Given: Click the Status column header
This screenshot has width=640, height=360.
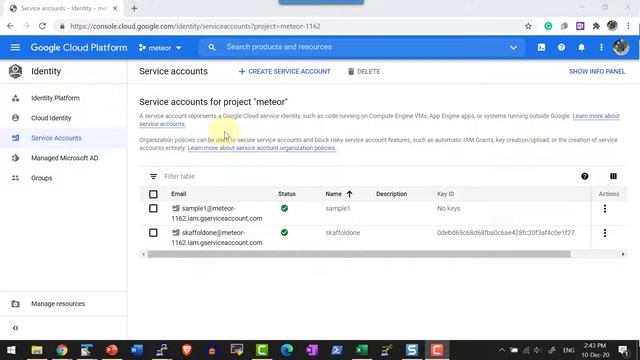Looking at the screenshot, I should [x=287, y=194].
